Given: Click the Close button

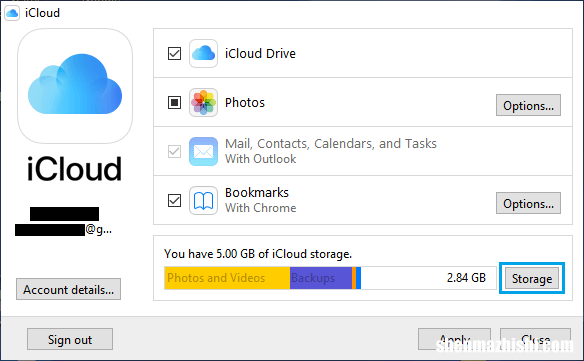Looking at the screenshot, I should (x=535, y=339).
